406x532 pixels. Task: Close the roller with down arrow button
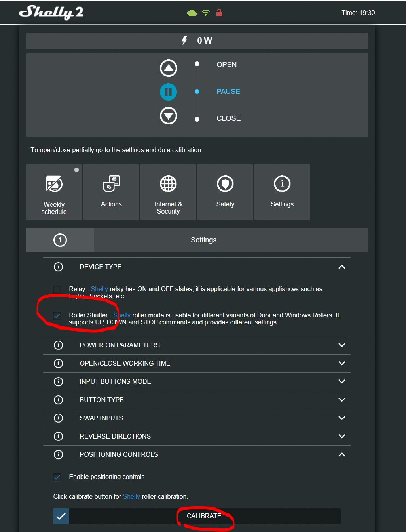pyautogui.click(x=169, y=116)
